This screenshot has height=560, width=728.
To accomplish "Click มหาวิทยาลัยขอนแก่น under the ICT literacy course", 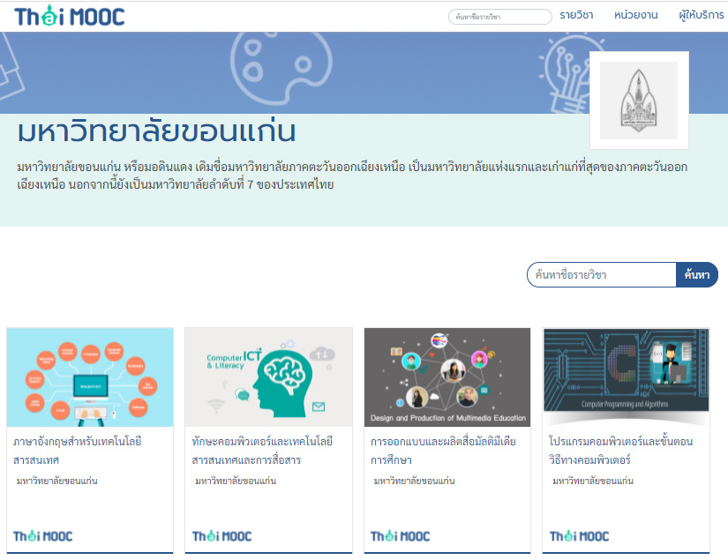I will (x=236, y=482).
